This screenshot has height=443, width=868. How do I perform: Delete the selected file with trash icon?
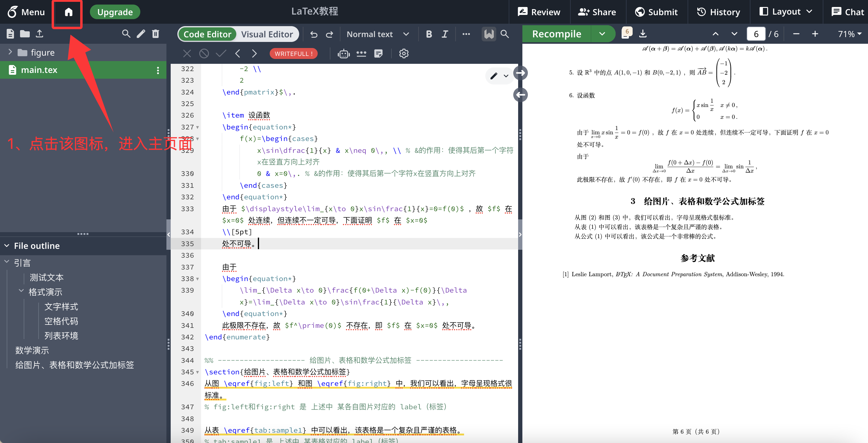[x=155, y=34]
